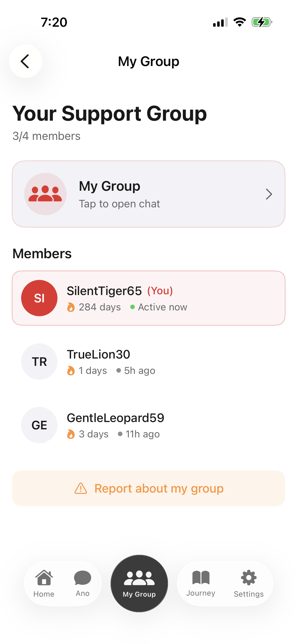Tap the TrueLion30 TR avatar
Viewport: 297px width, 644px height.
pyautogui.click(x=39, y=362)
